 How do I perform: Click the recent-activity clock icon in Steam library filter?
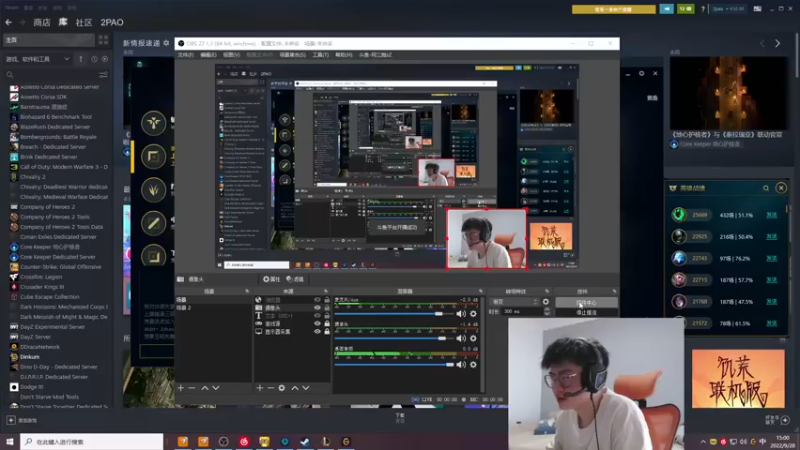tap(94, 59)
